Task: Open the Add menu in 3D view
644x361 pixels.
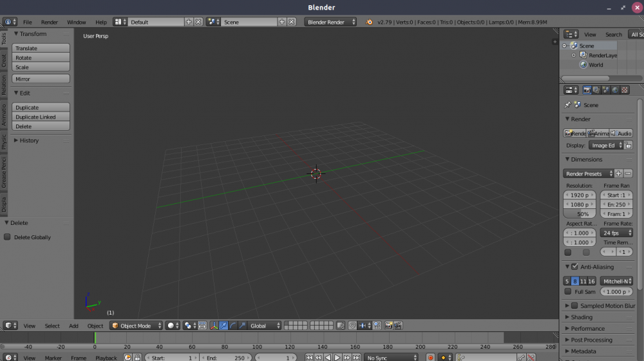Action: point(73,326)
